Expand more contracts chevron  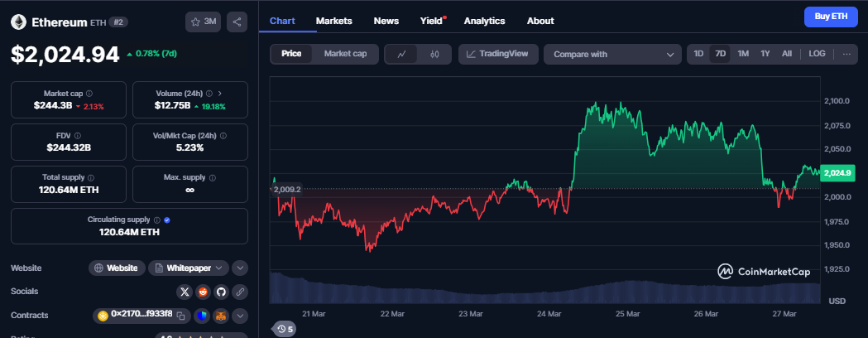(x=240, y=316)
